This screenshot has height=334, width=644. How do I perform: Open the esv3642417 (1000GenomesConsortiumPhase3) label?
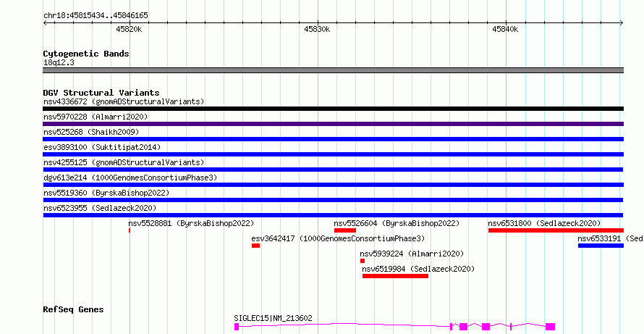[338, 238]
